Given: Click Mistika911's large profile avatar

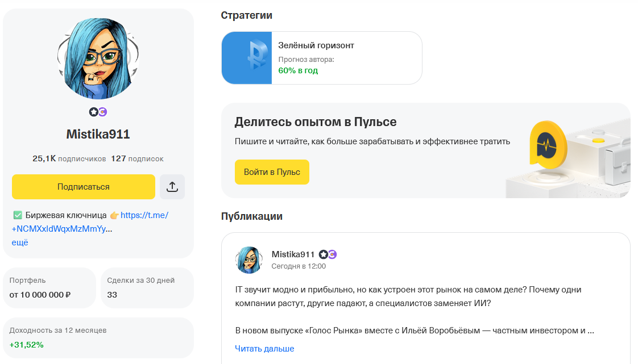Looking at the screenshot, I should [98, 58].
